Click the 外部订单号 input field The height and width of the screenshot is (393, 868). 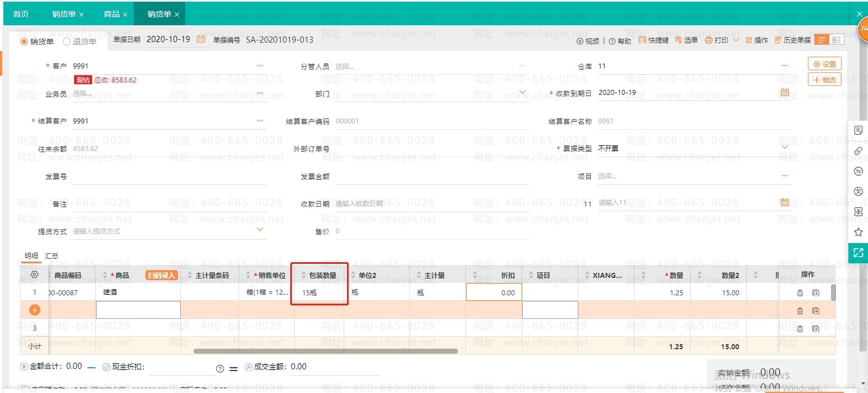(432, 149)
